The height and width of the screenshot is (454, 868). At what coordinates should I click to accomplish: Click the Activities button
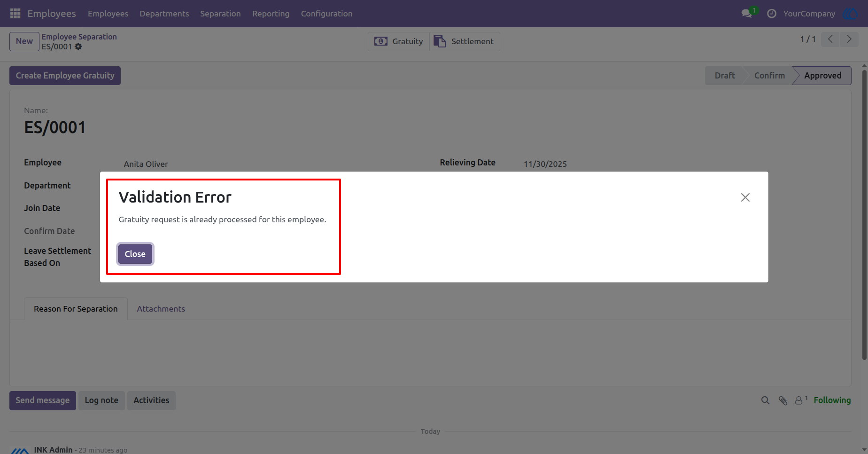[151, 400]
